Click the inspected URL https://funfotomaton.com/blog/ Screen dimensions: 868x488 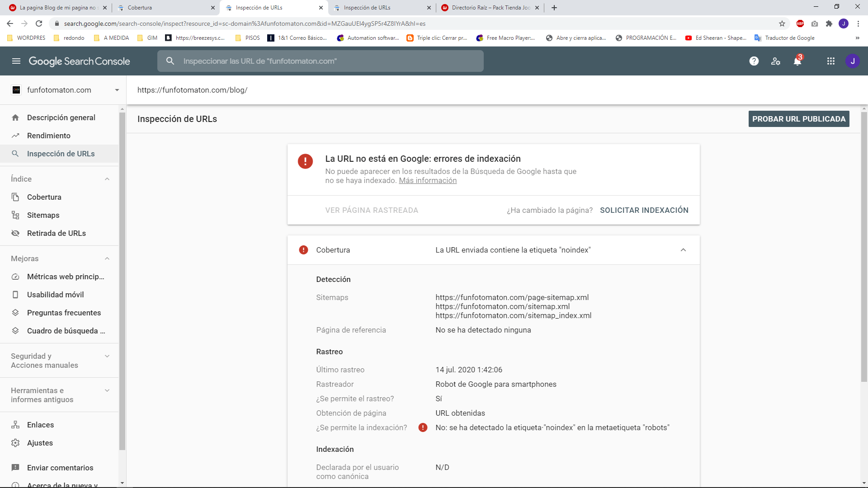(x=192, y=90)
